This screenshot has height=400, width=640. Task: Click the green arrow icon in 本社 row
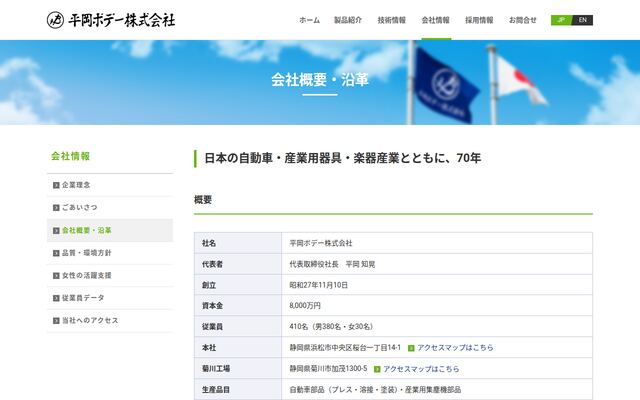click(411, 348)
